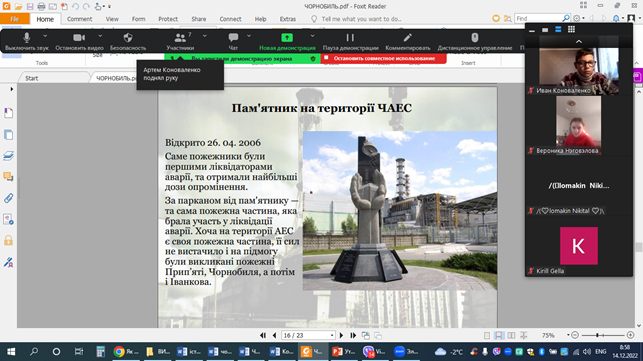Screen dimensions: 643x361
Task: Start Новая демонстрация screen share
Action: (287, 41)
